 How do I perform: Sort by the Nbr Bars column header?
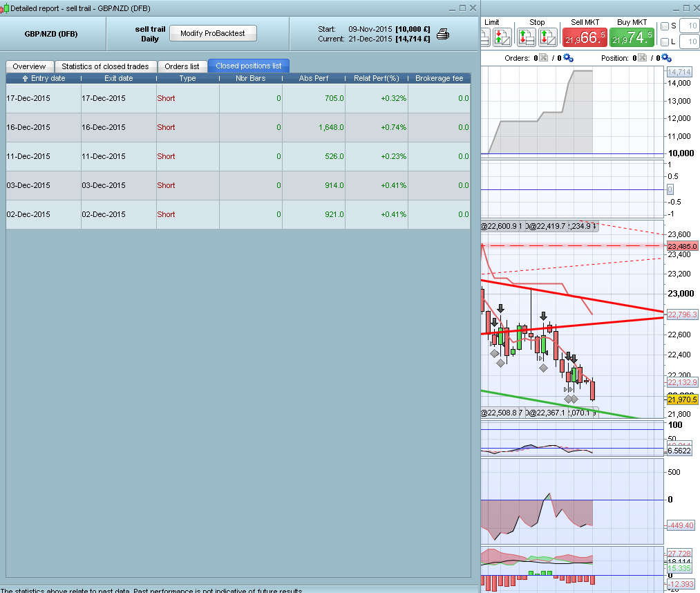coord(250,78)
